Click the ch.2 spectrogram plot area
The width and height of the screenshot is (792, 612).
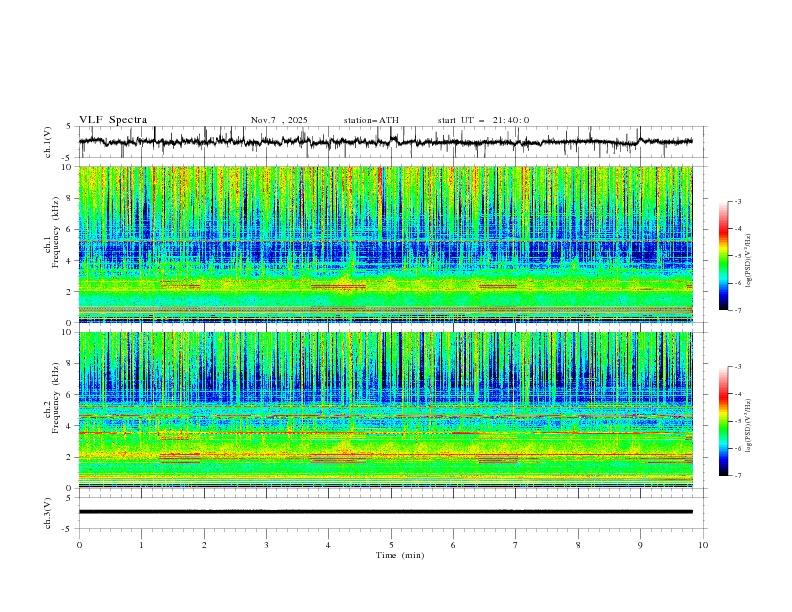pyautogui.click(x=385, y=410)
